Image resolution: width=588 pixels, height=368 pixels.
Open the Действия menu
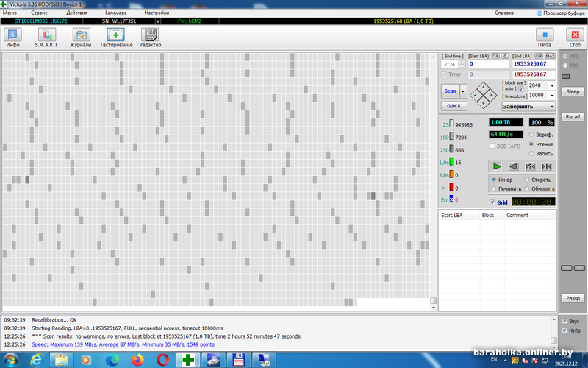pyautogui.click(x=77, y=13)
